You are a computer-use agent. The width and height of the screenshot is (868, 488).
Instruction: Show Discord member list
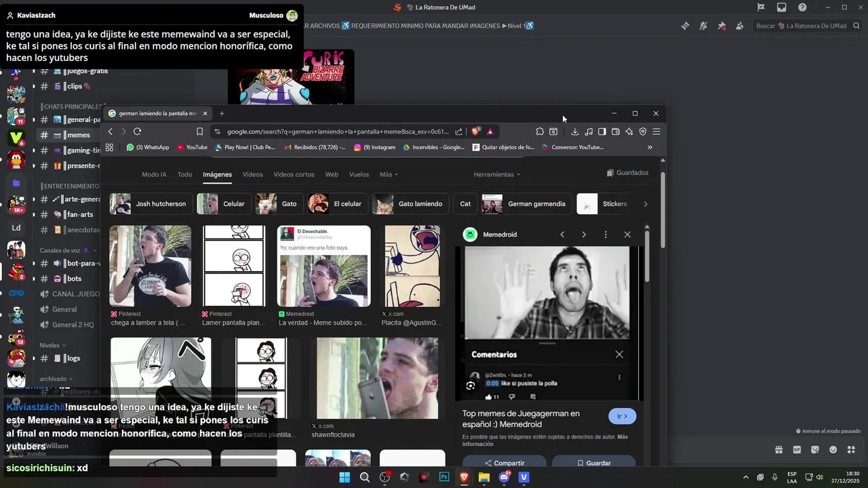(x=739, y=26)
